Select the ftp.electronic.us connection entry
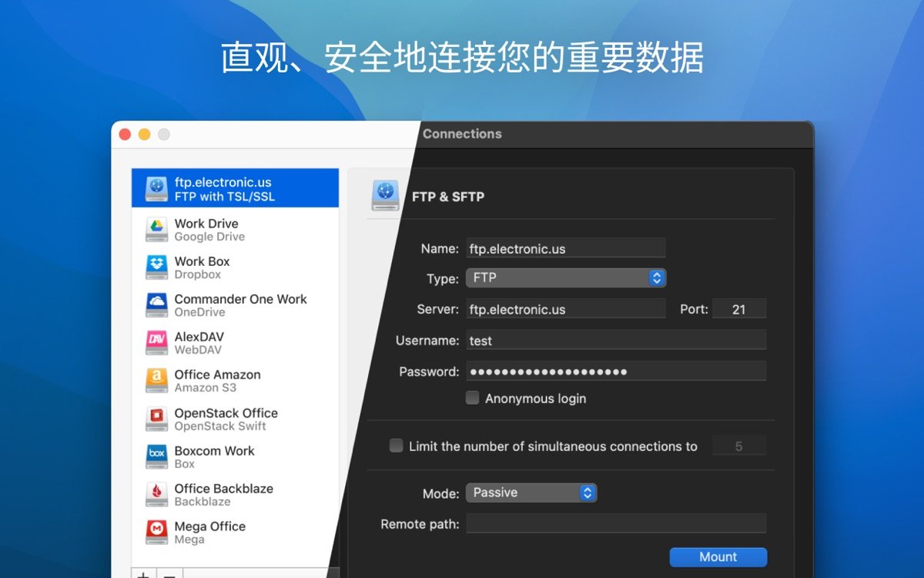This screenshot has height=578, width=924. (x=231, y=187)
